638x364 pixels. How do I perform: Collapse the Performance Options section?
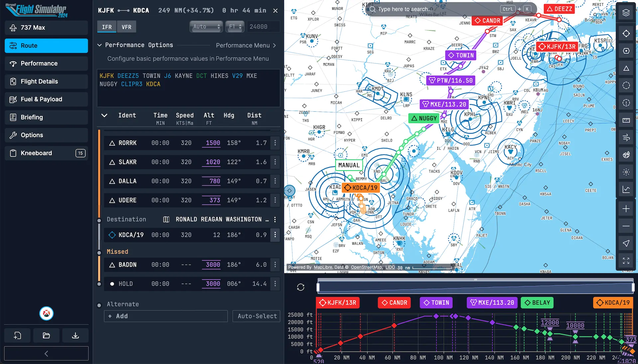coord(99,45)
